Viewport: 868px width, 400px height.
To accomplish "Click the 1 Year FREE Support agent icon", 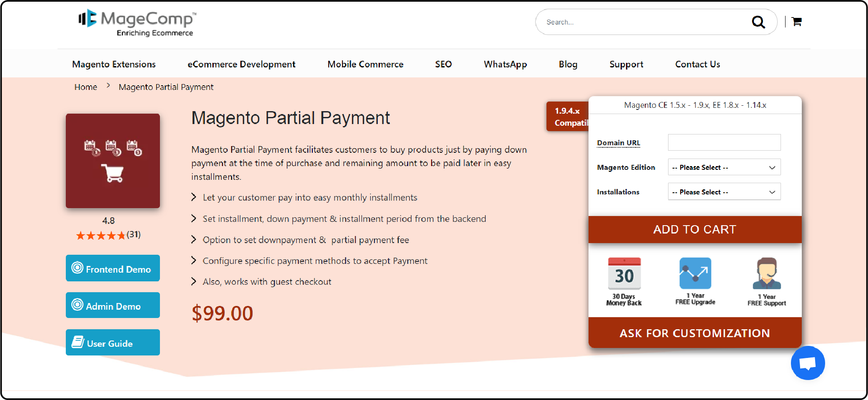I will pyautogui.click(x=766, y=273).
